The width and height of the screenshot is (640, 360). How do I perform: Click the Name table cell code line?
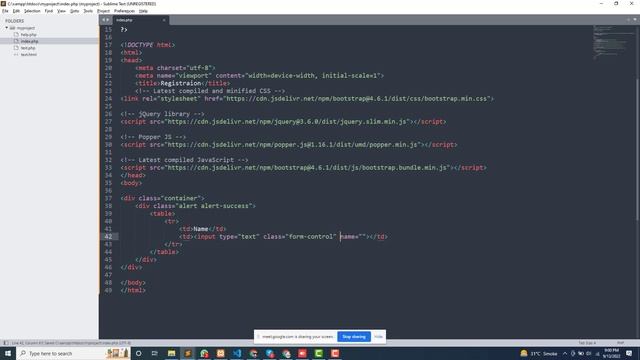tap(202, 229)
